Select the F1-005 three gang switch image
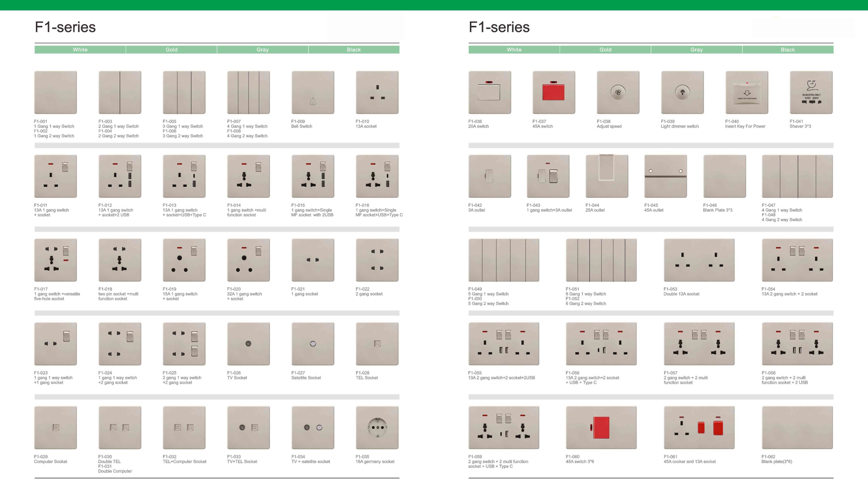868x495 pixels. click(x=184, y=92)
